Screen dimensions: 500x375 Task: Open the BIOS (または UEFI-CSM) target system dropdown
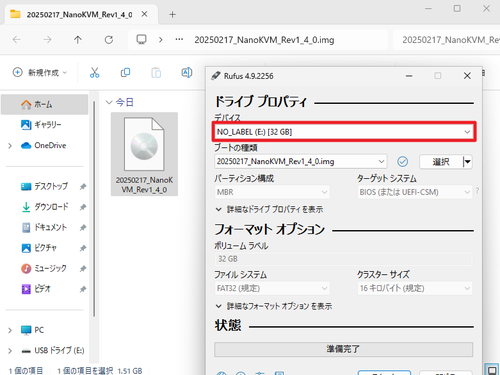414,192
